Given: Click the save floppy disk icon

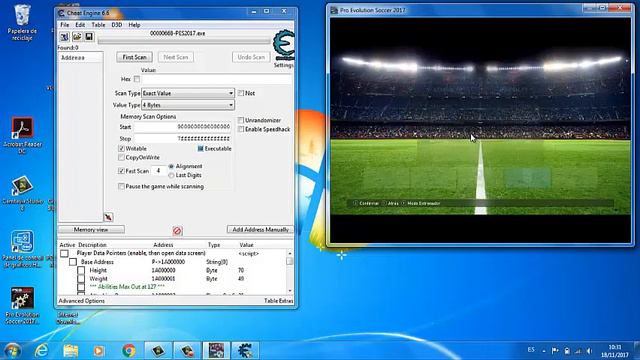Looking at the screenshot, I should (x=89, y=37).
